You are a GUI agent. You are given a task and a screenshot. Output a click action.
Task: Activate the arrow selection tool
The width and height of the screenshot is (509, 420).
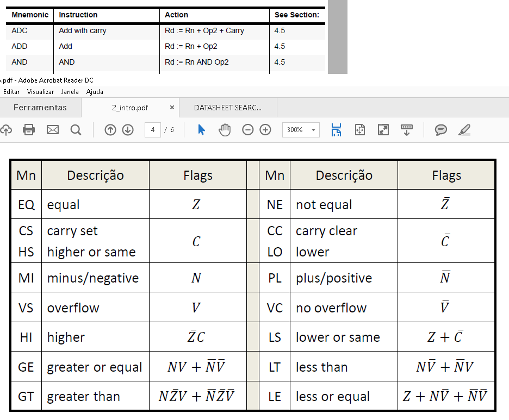201,130
